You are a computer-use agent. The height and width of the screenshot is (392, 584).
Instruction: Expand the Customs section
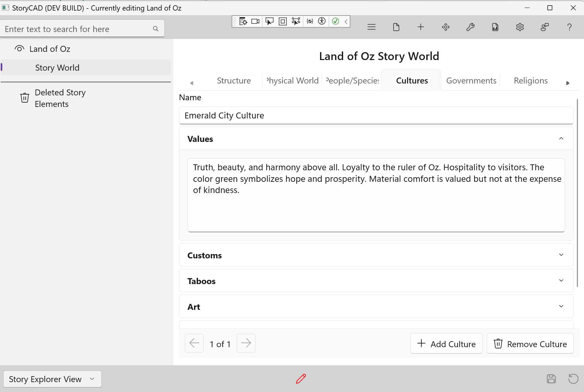(x=561, y=255)
